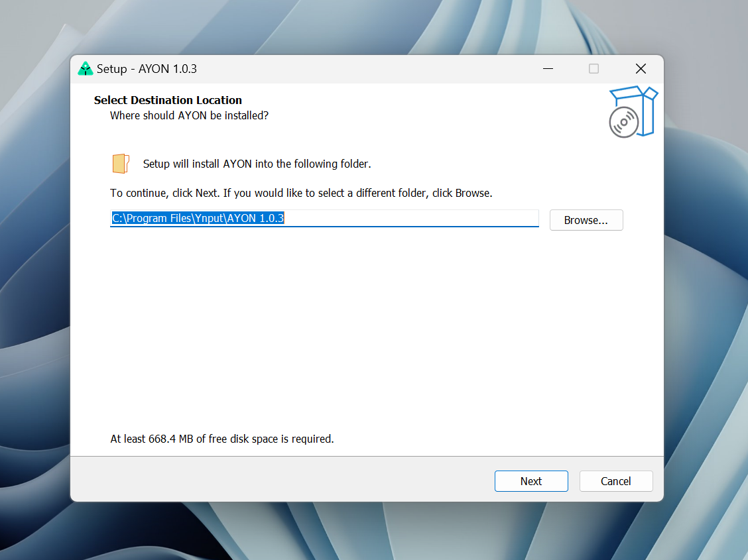Click the "Setup - AYON 1.0.3" title text
This screenshot has width=748, height=560.
click(x=147, y=69)
